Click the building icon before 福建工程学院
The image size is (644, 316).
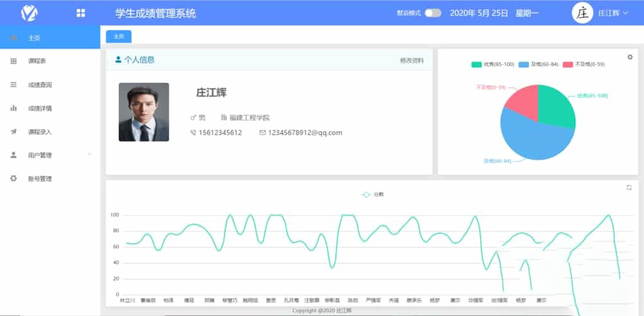click(224, 117)
